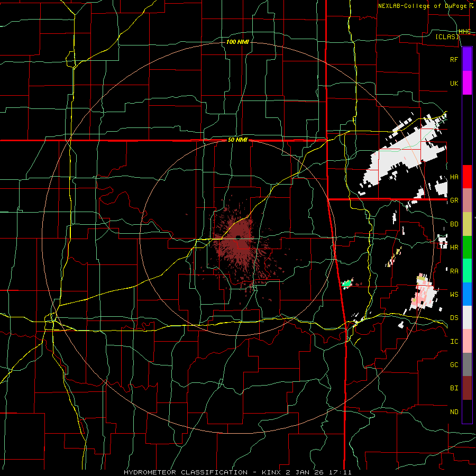476x476 pixels.
Task: Click the 50 NMI range ring label
Action: pyautogui.click(x=237, y=140)
